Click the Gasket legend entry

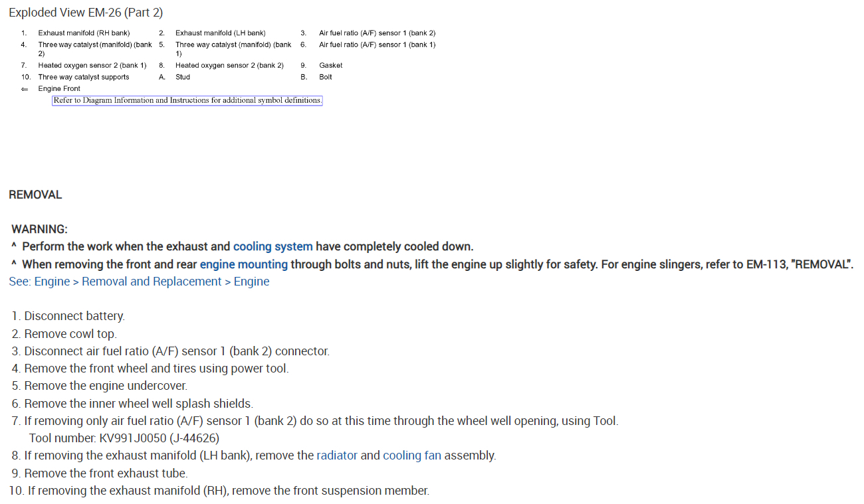(x=330, y=66)
